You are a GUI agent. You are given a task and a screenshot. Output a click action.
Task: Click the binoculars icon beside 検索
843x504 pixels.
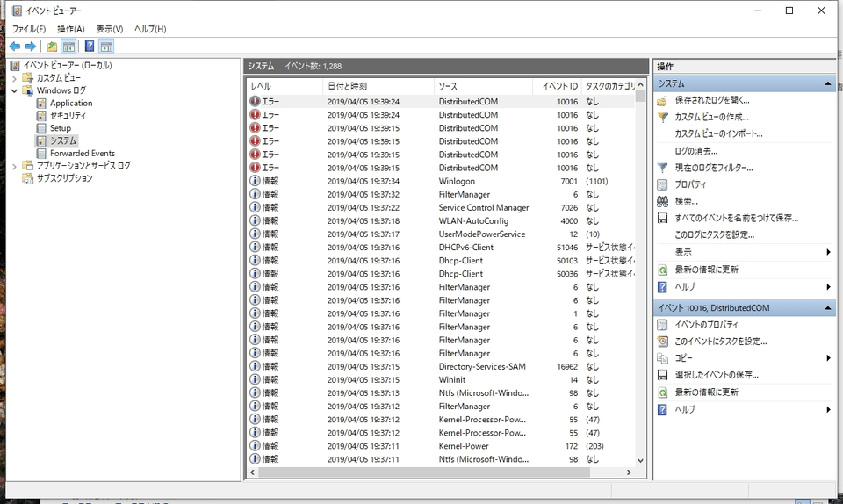pos(663,201)
